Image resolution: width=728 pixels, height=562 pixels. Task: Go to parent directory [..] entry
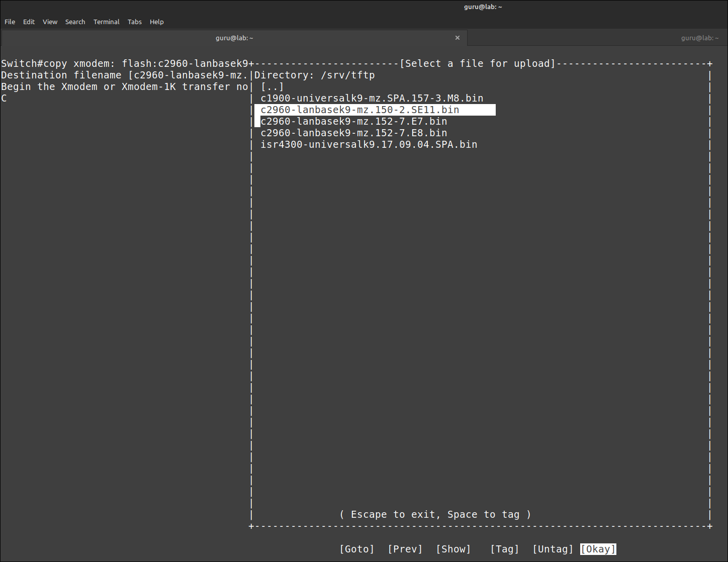coord(272,87)
